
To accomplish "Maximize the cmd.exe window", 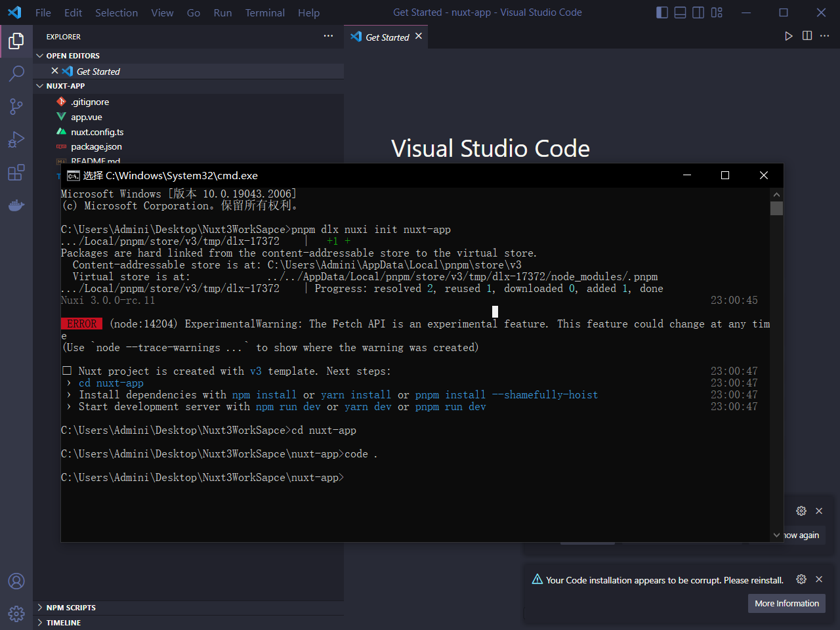I will click(725, 175).
